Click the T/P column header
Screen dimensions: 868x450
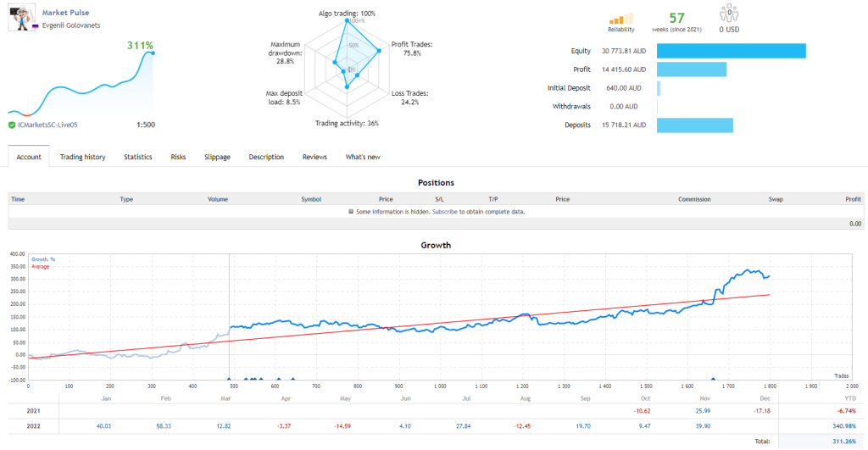coord(492,199)
